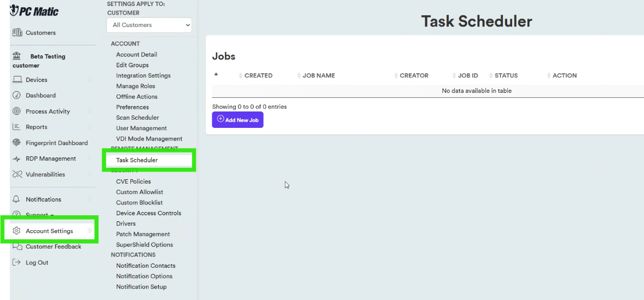
Task: Open SuperShield Options
Action: pos(144,245)
